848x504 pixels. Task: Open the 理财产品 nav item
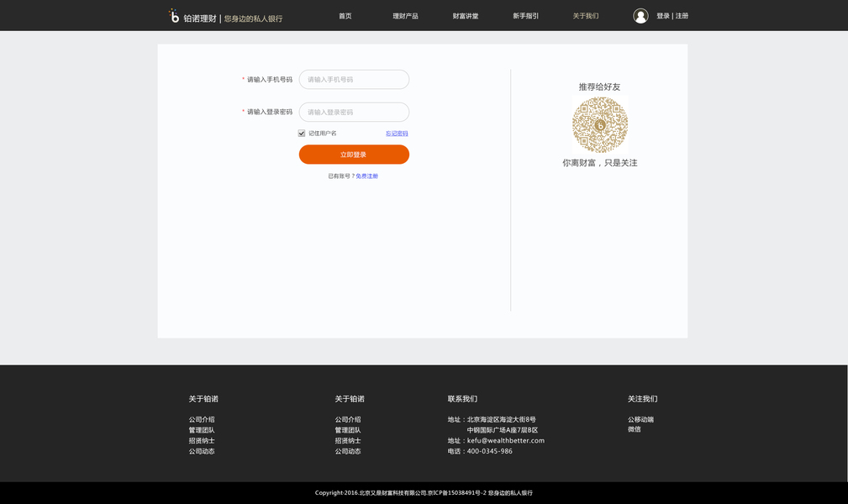tap(405, 16)
